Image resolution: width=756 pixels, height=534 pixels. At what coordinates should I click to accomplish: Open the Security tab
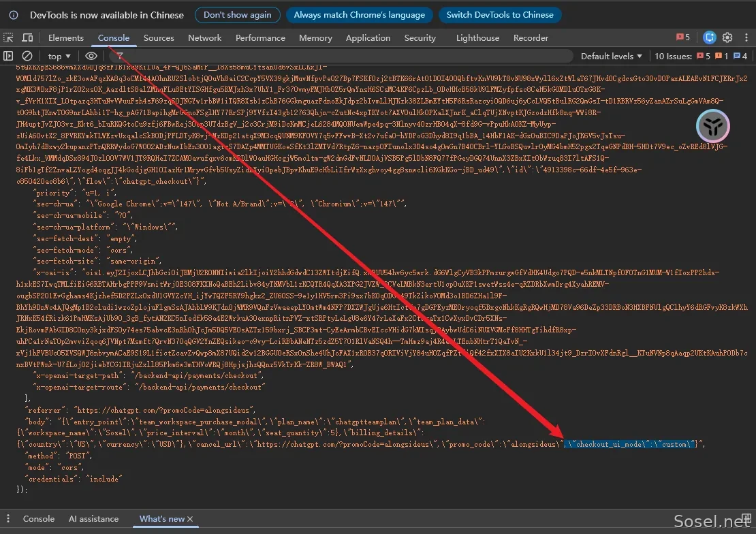point(420,37)
